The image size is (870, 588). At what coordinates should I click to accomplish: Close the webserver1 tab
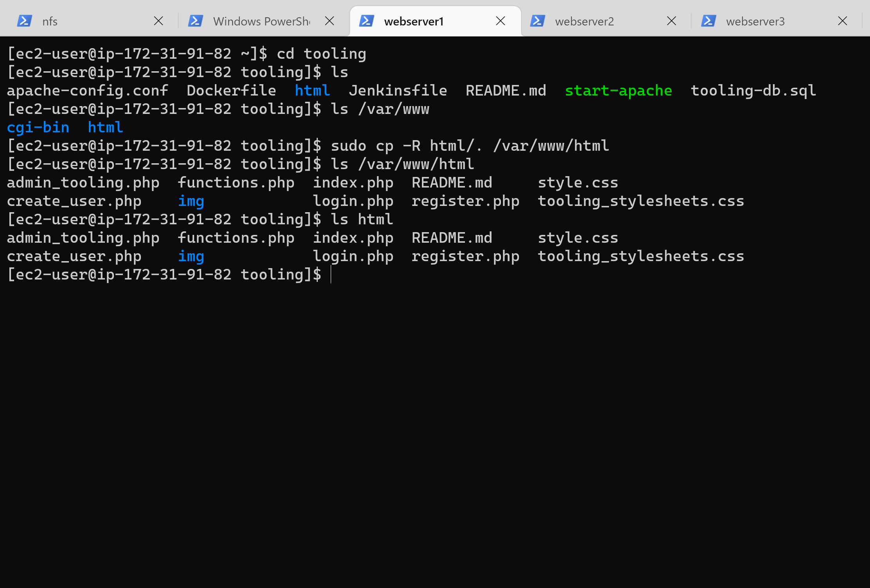point(501,21)
